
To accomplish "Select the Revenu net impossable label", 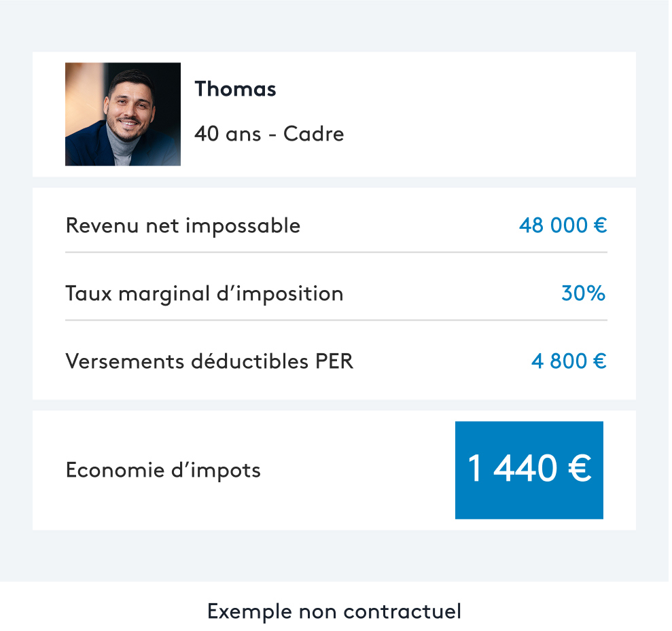I will (x=183, y=226).
